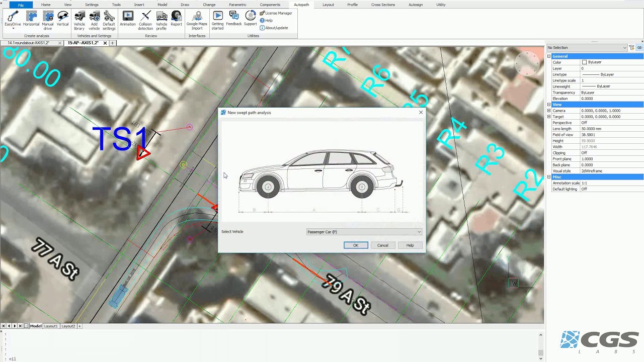644x362 pixels.
Task: Launch the Animation review tool
Action: tap(128, 19)
